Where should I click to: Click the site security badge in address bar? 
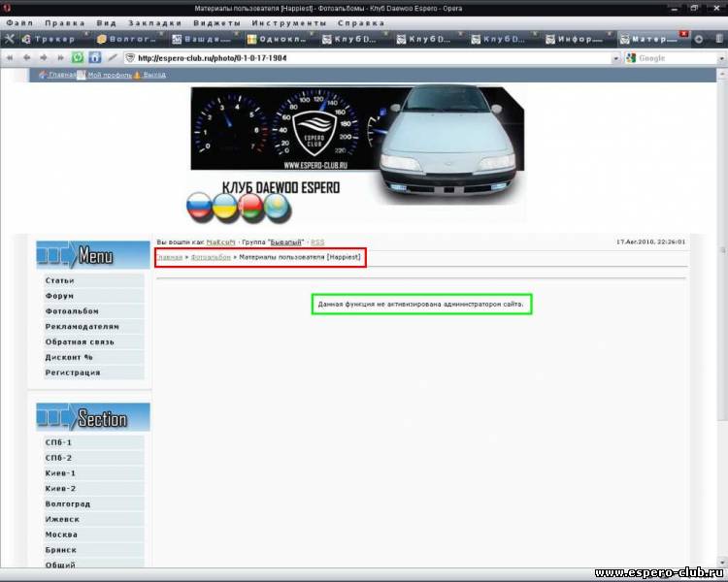(130, 58)
